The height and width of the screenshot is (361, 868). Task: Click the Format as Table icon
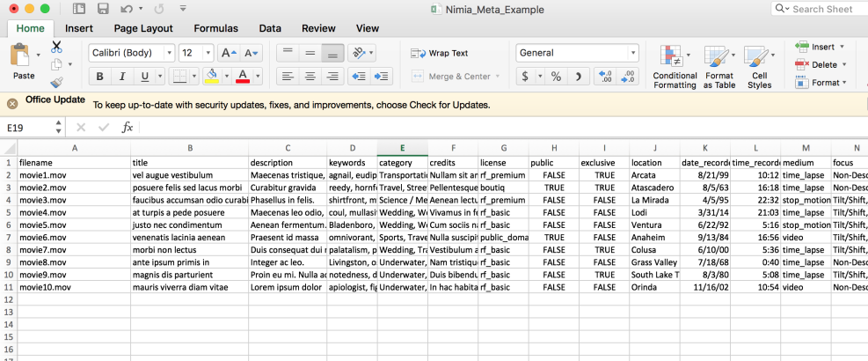718,67
